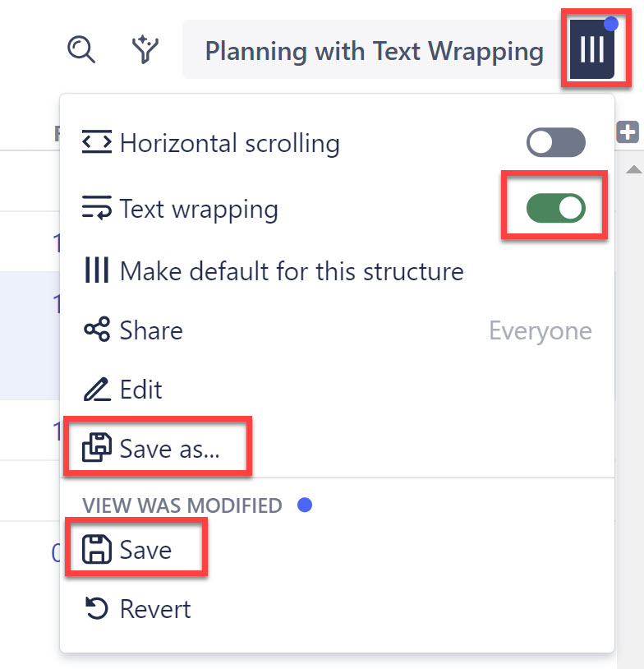Select the quick transformations wand icon
Image resolution: width=644 pixels, height=669 pixels.
click(x=145, y=50)
